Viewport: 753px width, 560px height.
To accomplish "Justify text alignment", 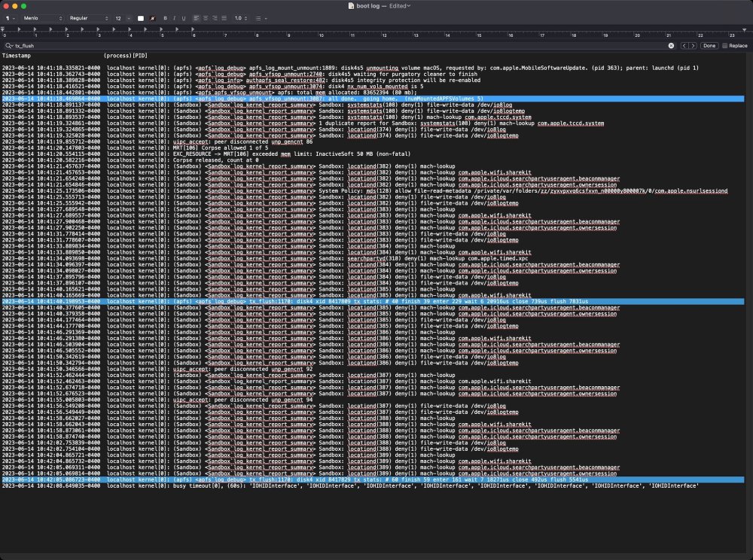I will coord(224,18).
